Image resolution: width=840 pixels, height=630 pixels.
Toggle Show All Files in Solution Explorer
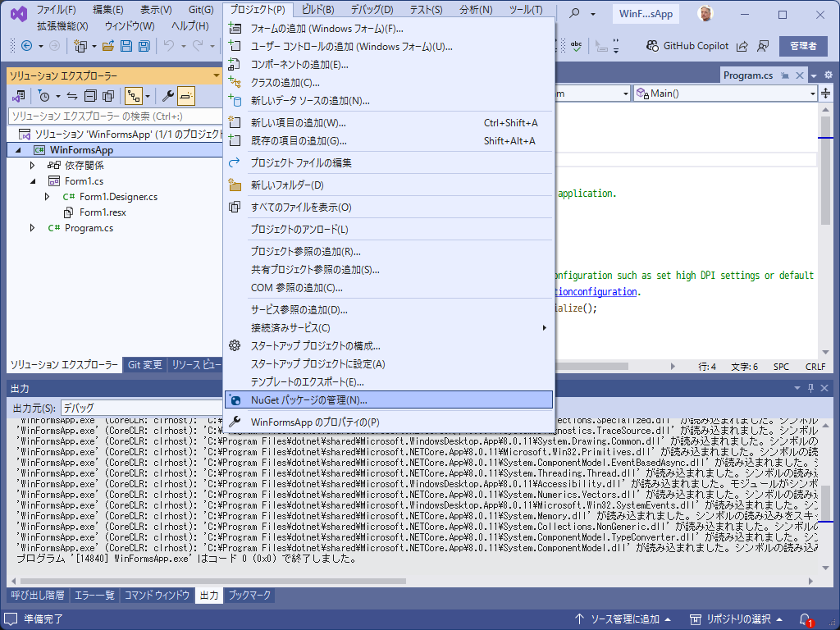107,96
